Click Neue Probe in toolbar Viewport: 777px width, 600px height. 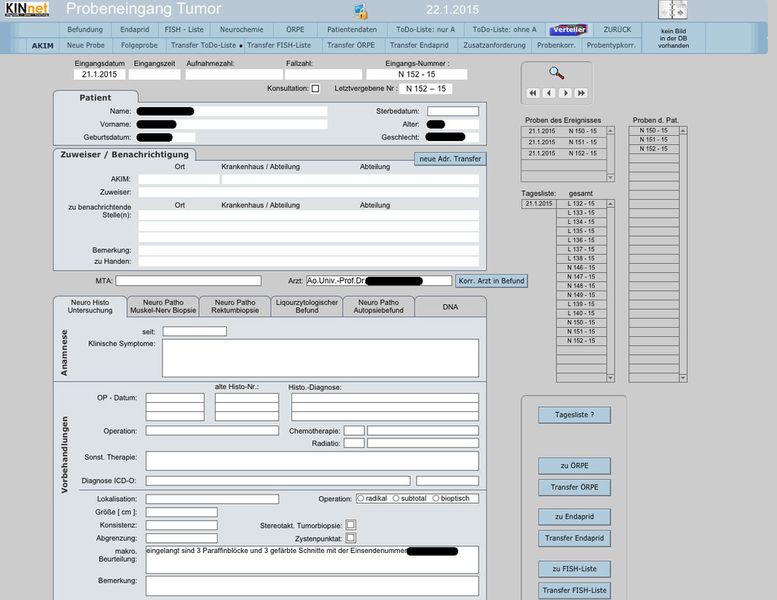click(x=85, y=45)
